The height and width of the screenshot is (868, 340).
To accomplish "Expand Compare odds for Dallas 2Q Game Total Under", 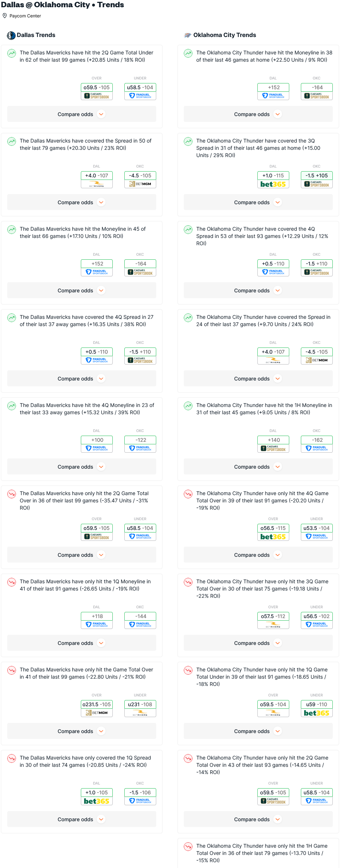I will click(x=82, y=114).
